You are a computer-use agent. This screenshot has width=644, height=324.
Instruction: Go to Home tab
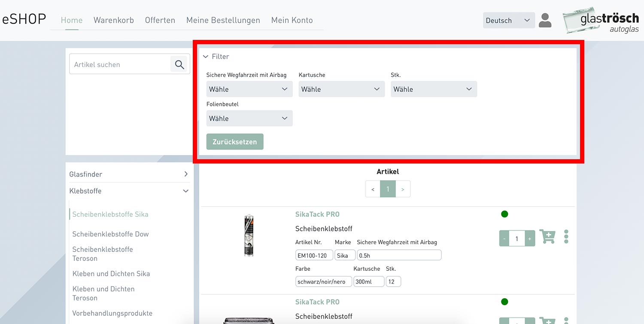click(72, 20)
